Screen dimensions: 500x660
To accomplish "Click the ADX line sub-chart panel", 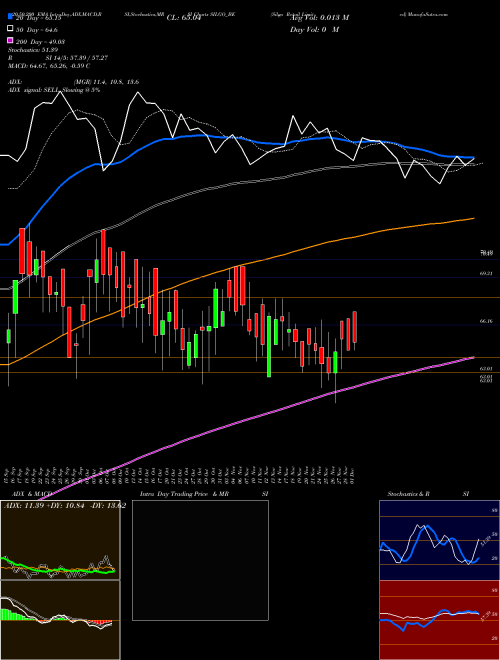I will click(x=60, y=540).
